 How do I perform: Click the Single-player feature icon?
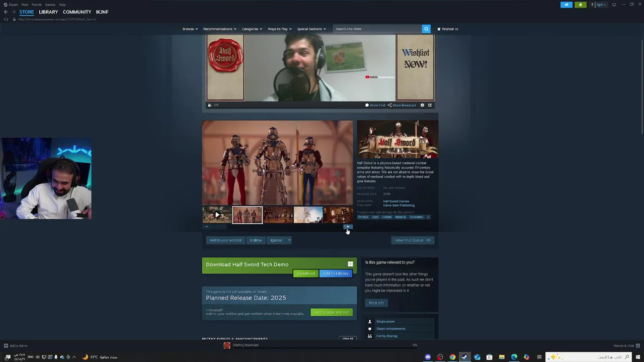tap(370, 322)
